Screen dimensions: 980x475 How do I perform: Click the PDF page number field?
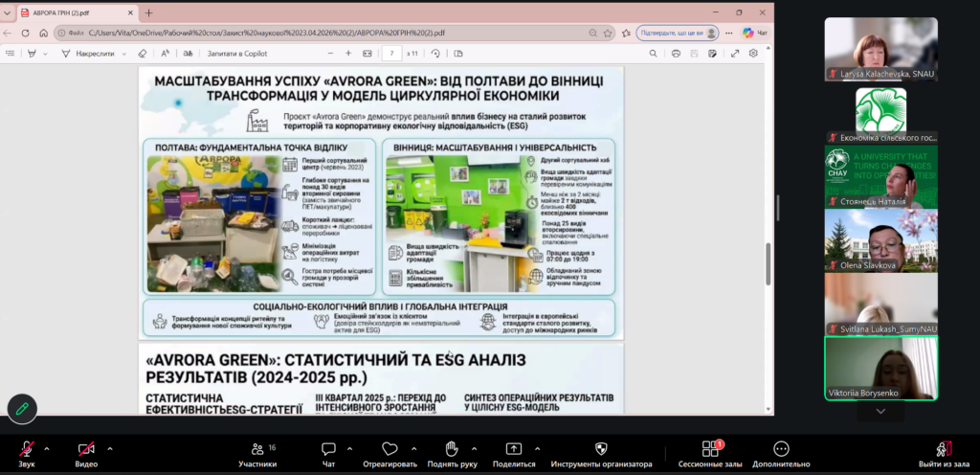coord(391,54)
